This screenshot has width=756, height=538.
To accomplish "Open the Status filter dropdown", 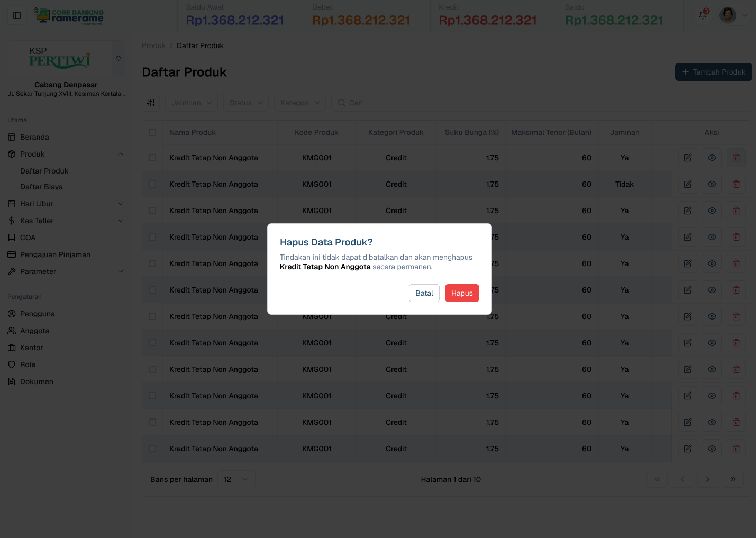I will (x=245, y=102).
